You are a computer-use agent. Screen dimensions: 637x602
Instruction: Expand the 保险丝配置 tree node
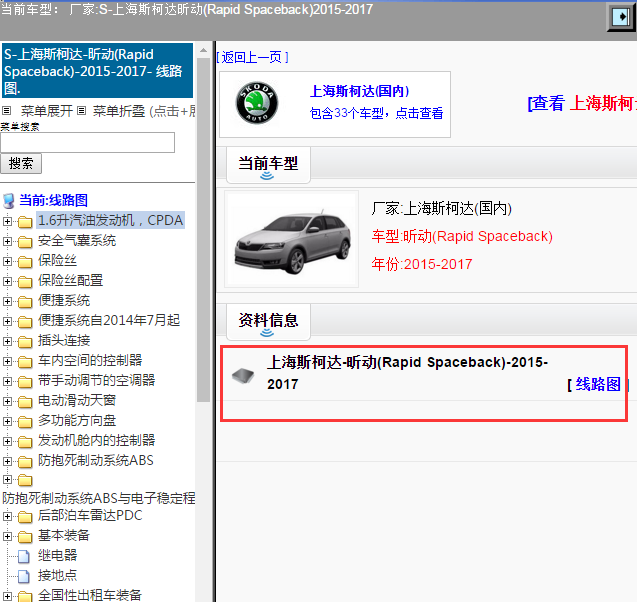(7, 281)
